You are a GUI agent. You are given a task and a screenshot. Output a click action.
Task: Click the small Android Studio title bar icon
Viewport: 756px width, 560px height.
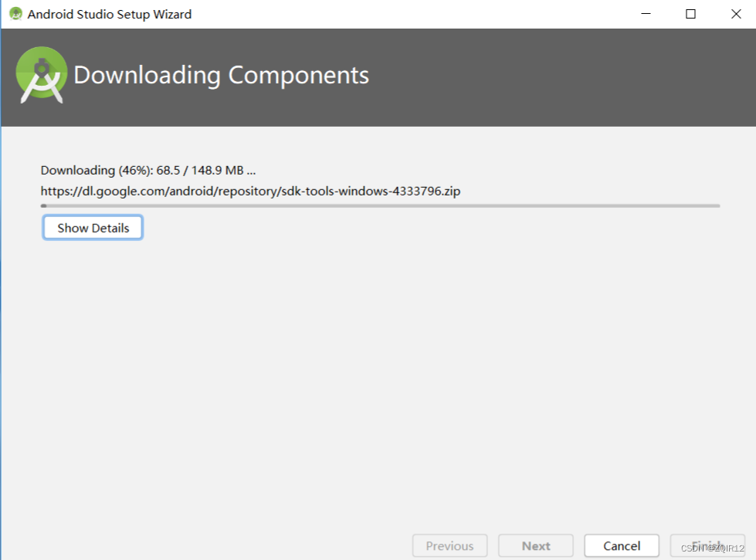click(15, 14)
